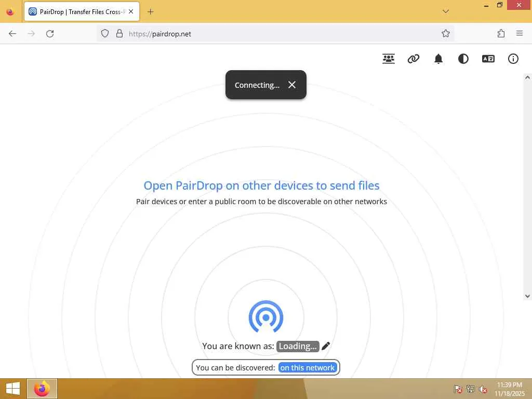
Task: Click the site security padlock icon
Action: 119,33
